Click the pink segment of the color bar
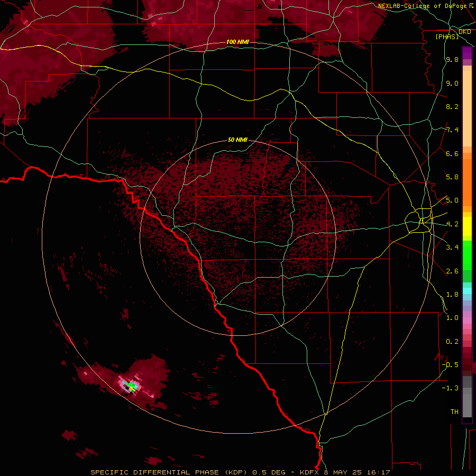 (467, 321)
